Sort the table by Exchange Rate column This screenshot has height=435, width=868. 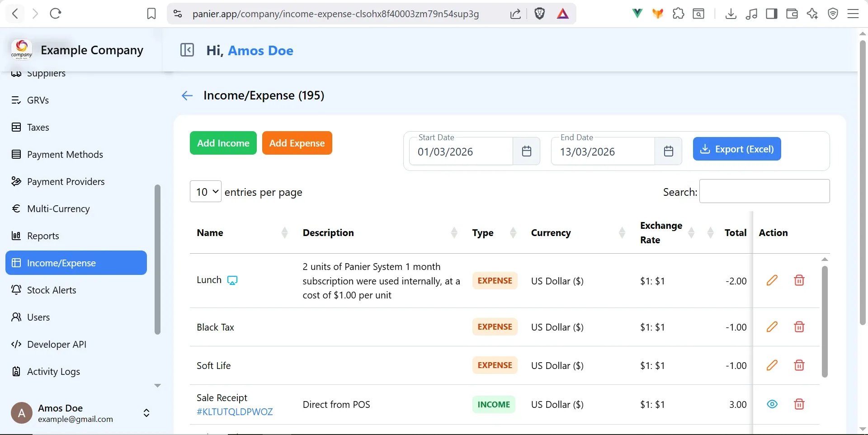691,233
